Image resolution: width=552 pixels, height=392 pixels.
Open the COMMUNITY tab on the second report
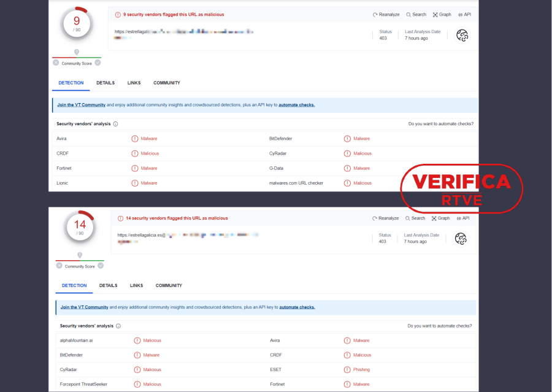pos(169,285)
